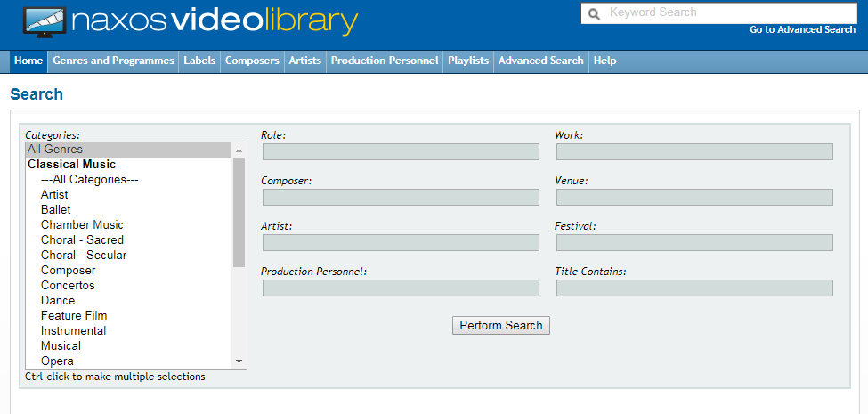Select Composer in Categories list
Screen dimensions: 868x414
pyautogui.click(x=128, y=270)
